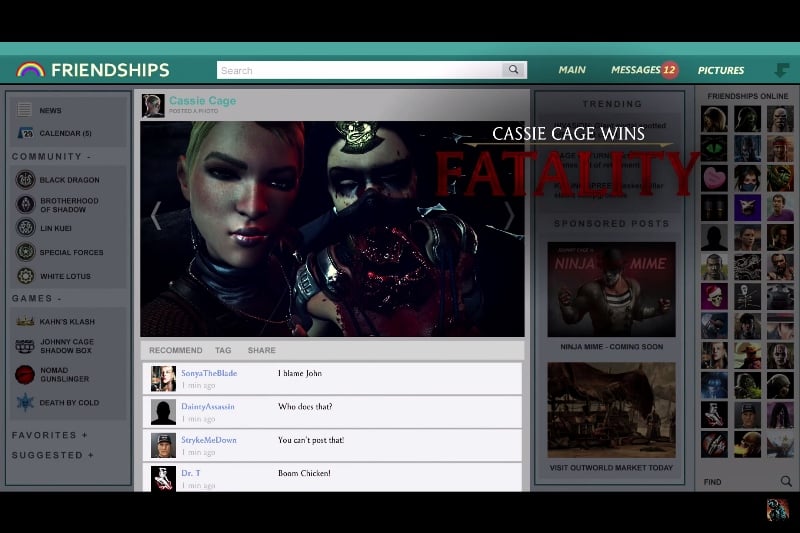Click Tag under the photo
Screen dimensions: 800x533
tap(223, 350)
